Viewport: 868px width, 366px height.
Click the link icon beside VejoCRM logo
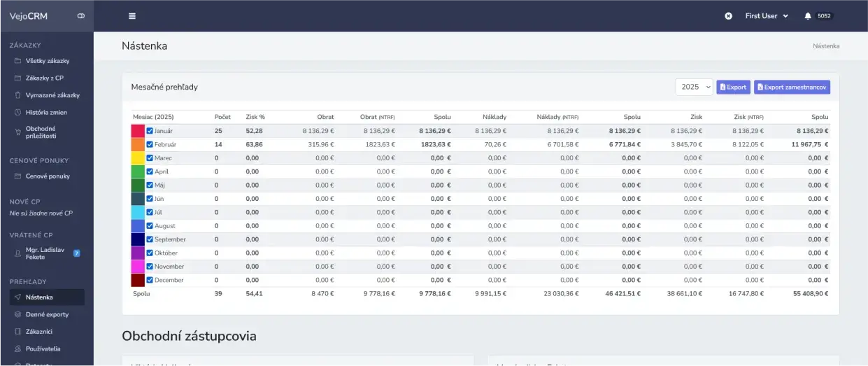coord(81,16)
